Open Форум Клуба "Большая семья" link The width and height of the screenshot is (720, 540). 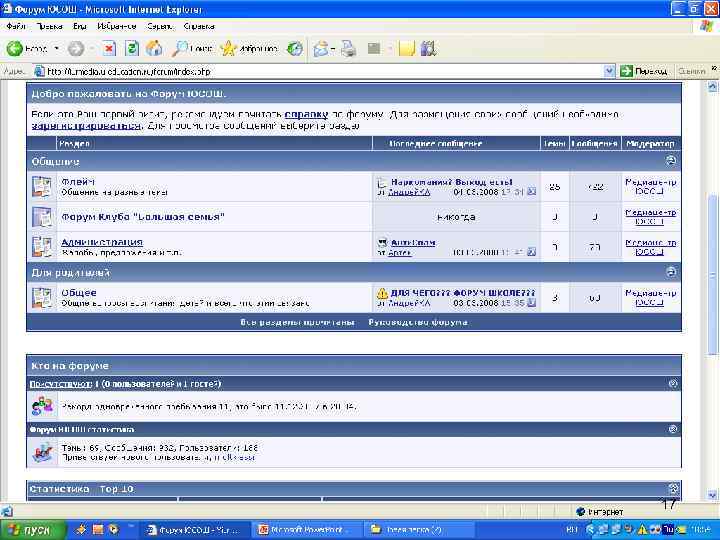pyautogui.click(x=143, y=217)
